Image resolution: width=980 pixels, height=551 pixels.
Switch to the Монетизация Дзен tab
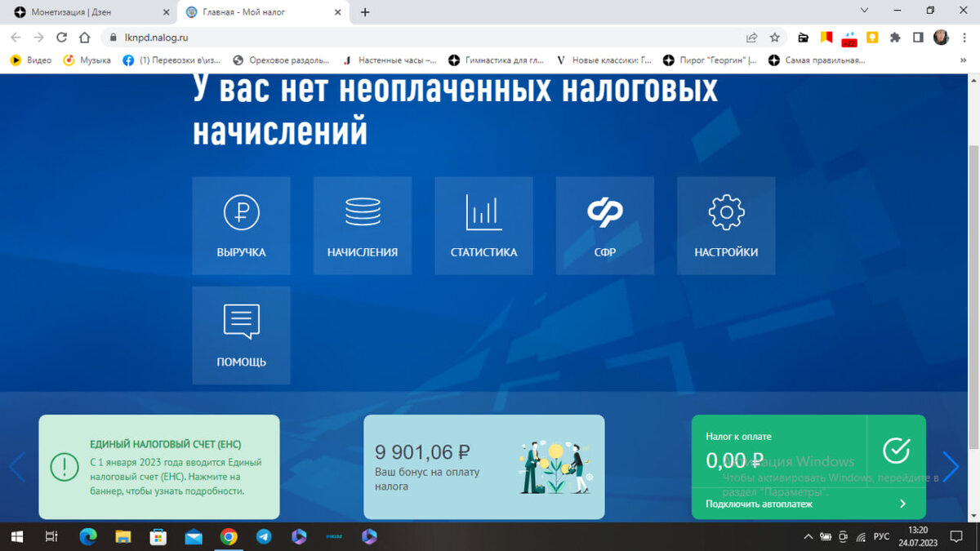90,11
